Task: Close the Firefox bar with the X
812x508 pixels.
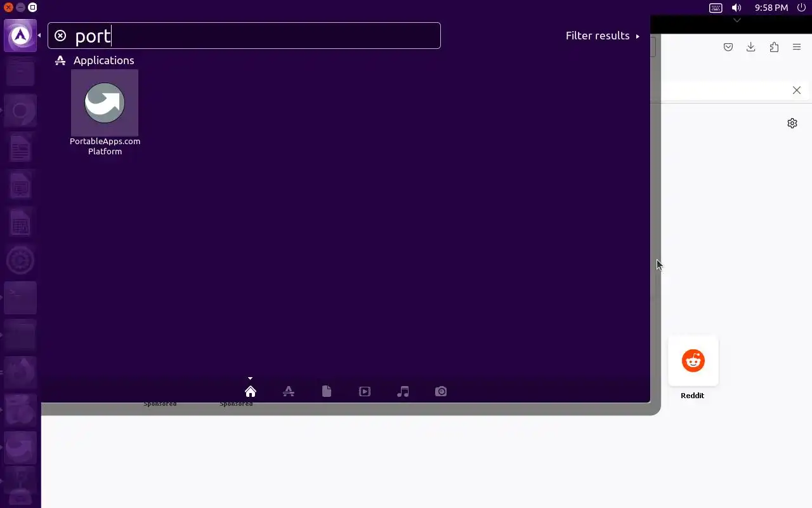Action: (x=797, y=90)
